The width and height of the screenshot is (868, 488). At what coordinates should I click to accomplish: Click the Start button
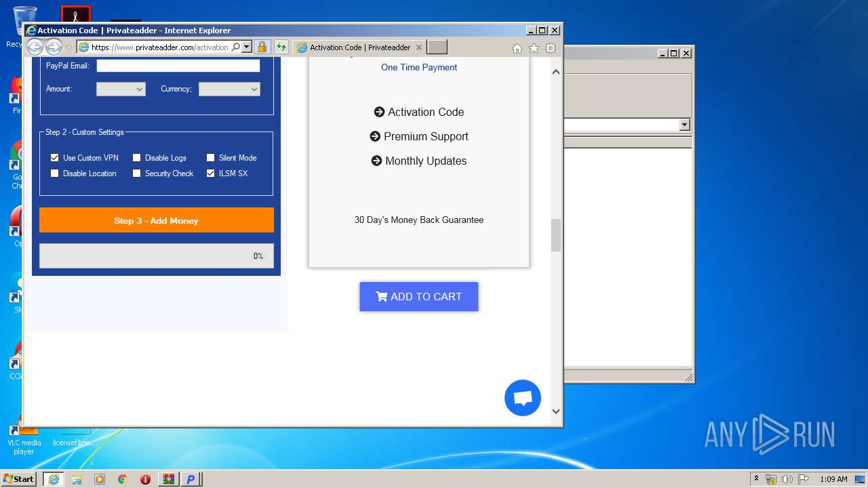point(19,479)
